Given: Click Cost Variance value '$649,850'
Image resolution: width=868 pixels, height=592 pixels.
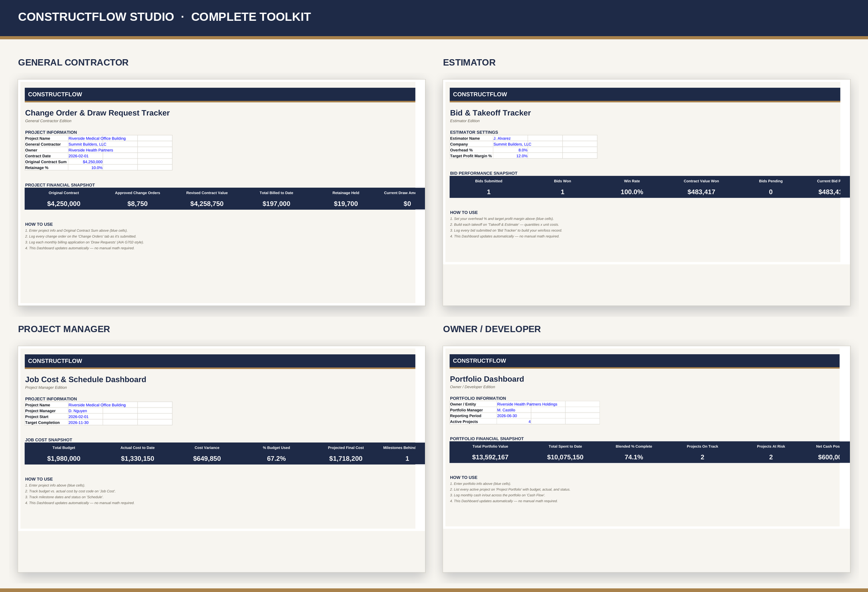Looking at the screenshot, I should click(x=207, y=459).
